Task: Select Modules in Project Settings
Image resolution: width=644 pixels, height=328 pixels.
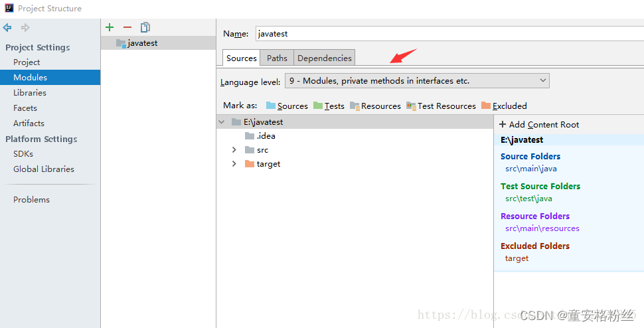Action: [x=50, y=77]
